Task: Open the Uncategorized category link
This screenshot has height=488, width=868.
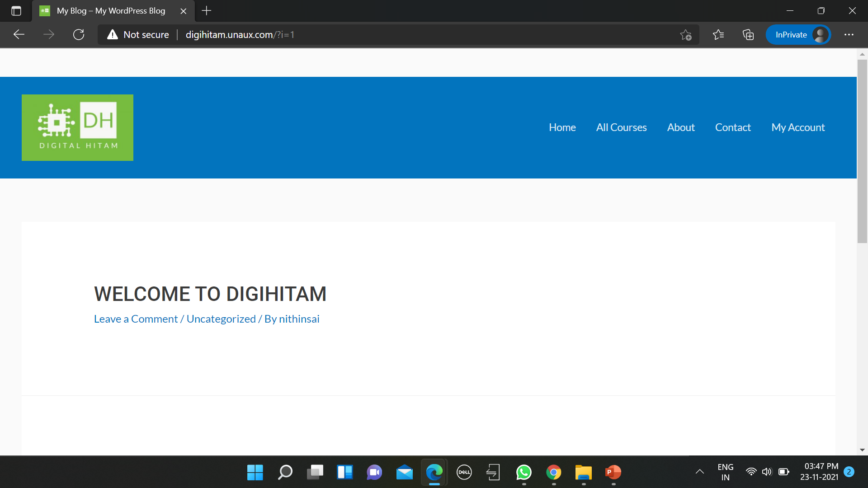Action: (x=221, y=319)
